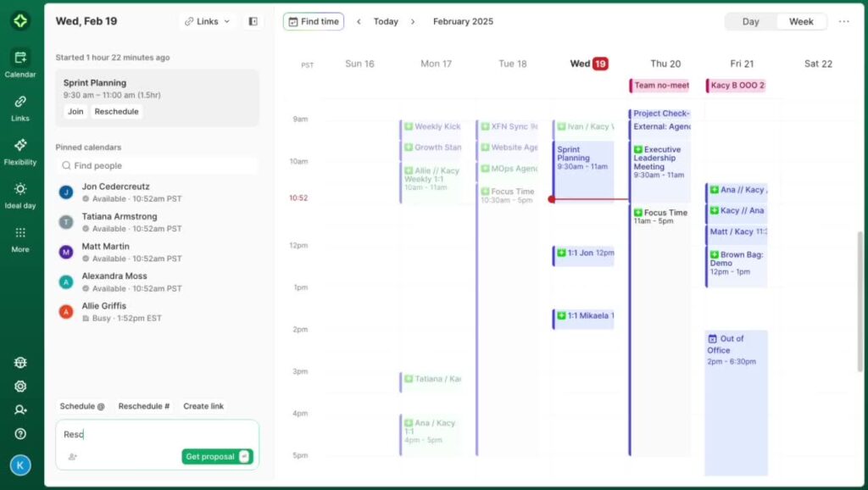Open the Team no-meeting all-day banner
Screen dimensions: 868x490
(x=659, y=86)
